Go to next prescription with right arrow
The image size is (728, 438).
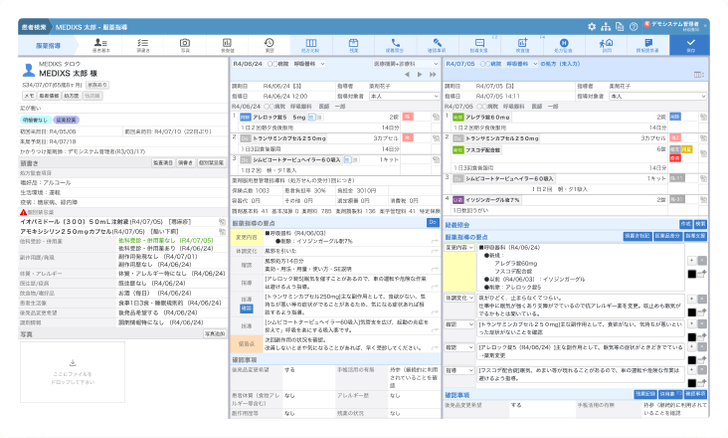point(420,74)
